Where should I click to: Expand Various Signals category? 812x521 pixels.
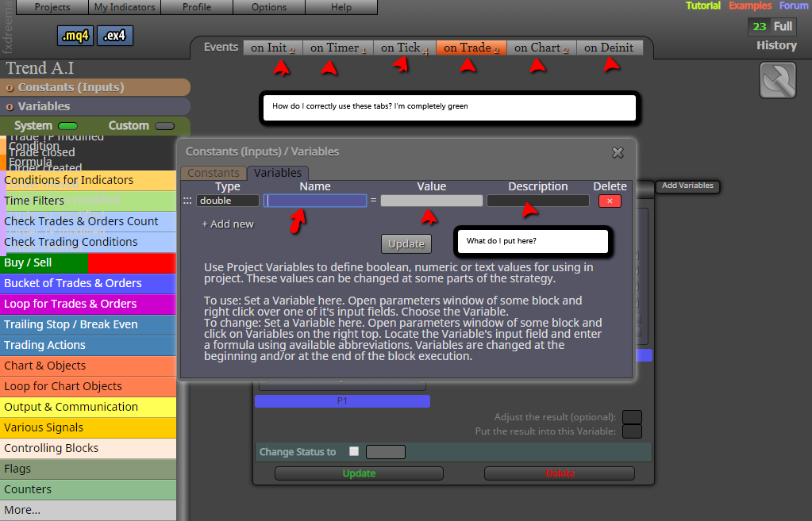click(88, 428)
